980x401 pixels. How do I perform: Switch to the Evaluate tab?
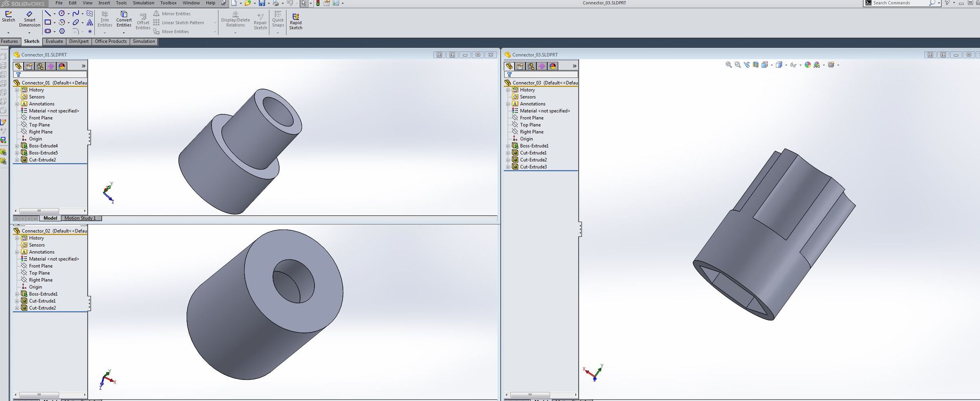54,41
